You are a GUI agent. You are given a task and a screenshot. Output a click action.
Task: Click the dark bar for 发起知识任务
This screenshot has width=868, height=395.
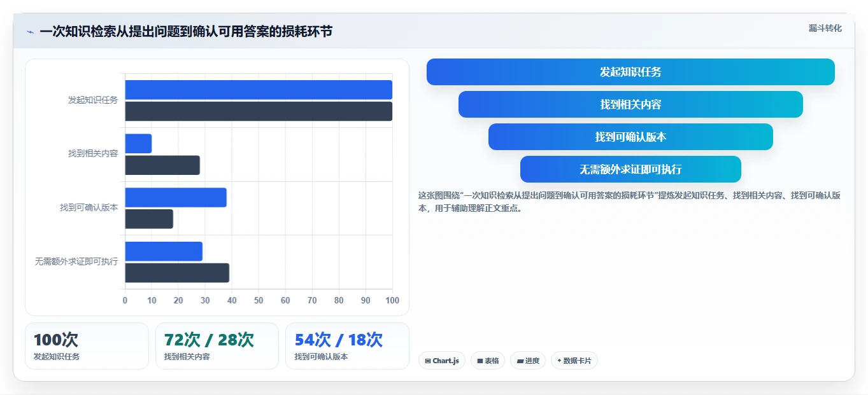[x=259, y=111]
